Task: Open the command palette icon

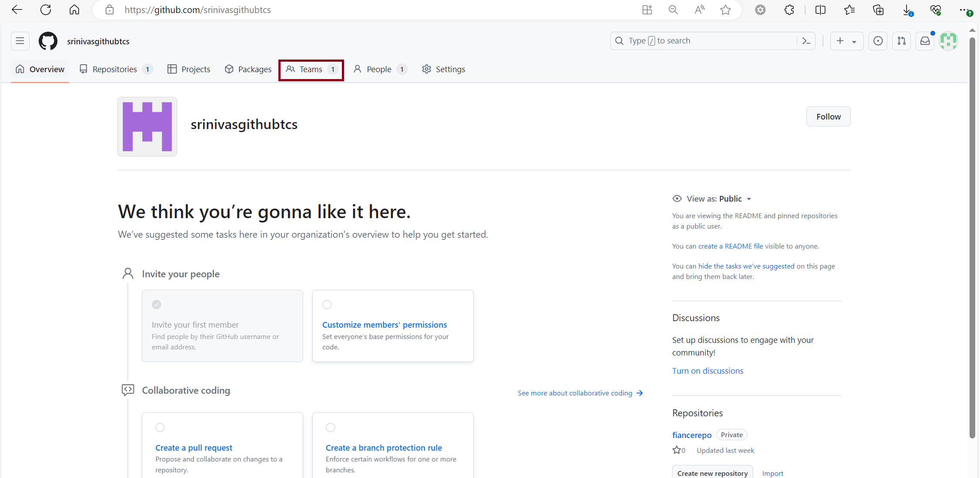Action: pos(806,41)
